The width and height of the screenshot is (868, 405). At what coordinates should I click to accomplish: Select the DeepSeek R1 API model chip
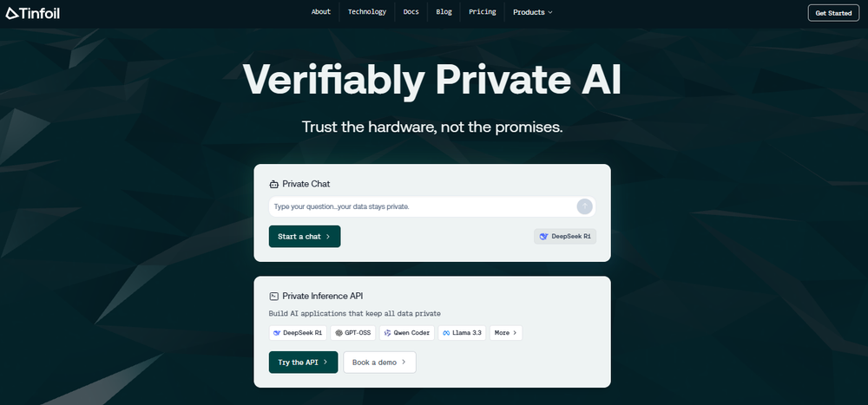coord(298,332)
